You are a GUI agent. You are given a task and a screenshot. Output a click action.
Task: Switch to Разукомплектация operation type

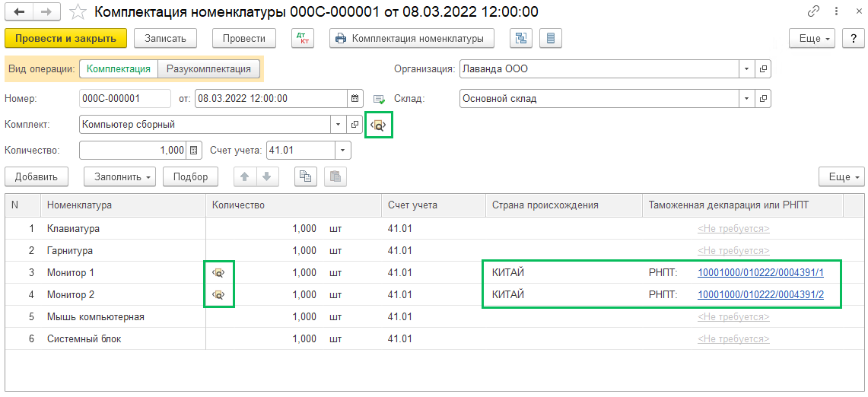coord(208,69)
